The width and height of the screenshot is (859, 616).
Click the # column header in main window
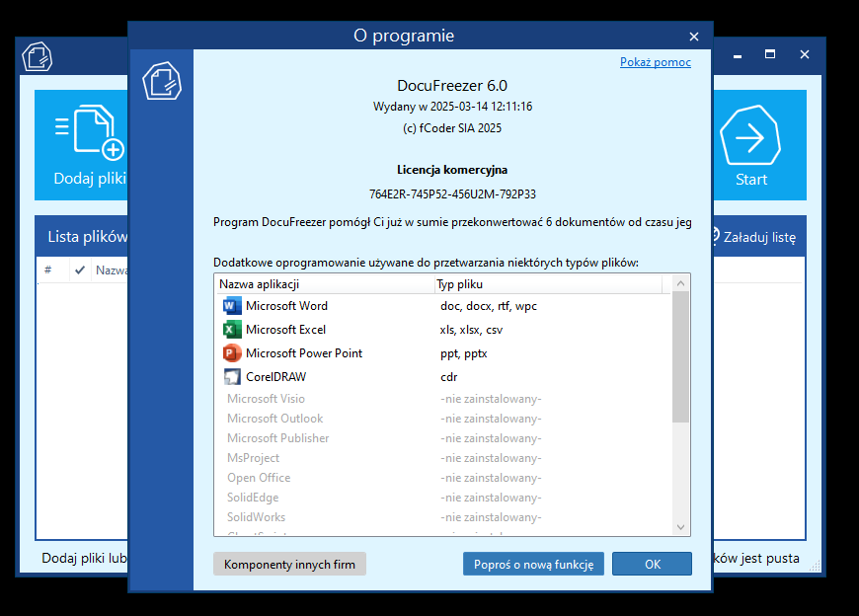pos(48,269)
